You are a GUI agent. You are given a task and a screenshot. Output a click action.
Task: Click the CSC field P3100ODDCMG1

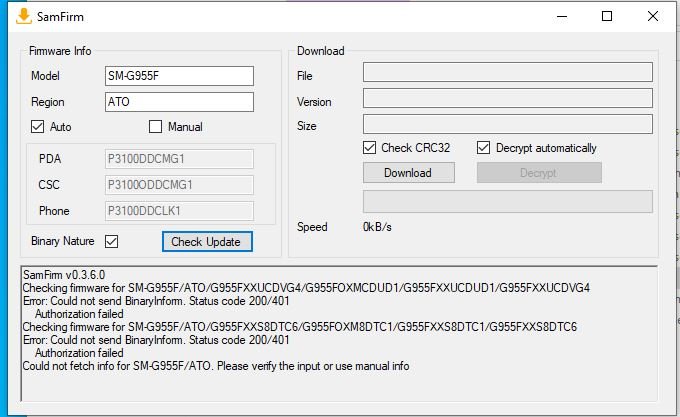(x=179, y=185)
